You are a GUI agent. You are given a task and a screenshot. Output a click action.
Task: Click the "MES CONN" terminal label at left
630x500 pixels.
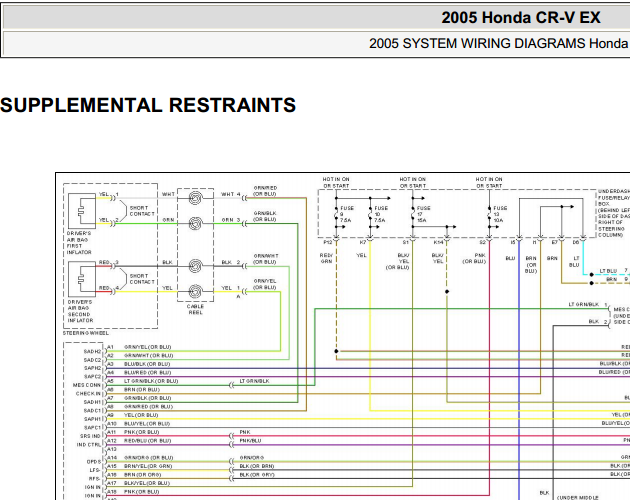pos(86,385)
